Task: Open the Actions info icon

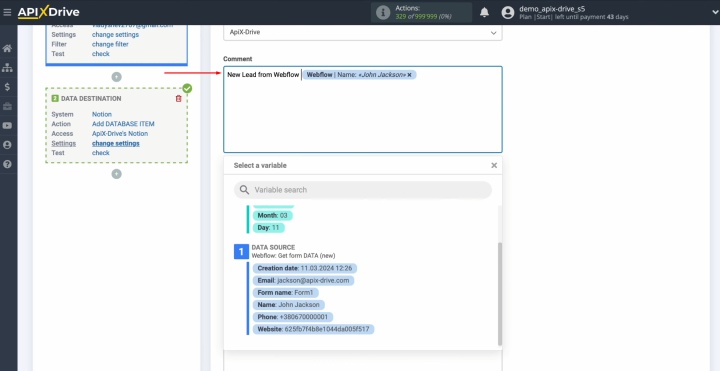Action: pos(382,13)
